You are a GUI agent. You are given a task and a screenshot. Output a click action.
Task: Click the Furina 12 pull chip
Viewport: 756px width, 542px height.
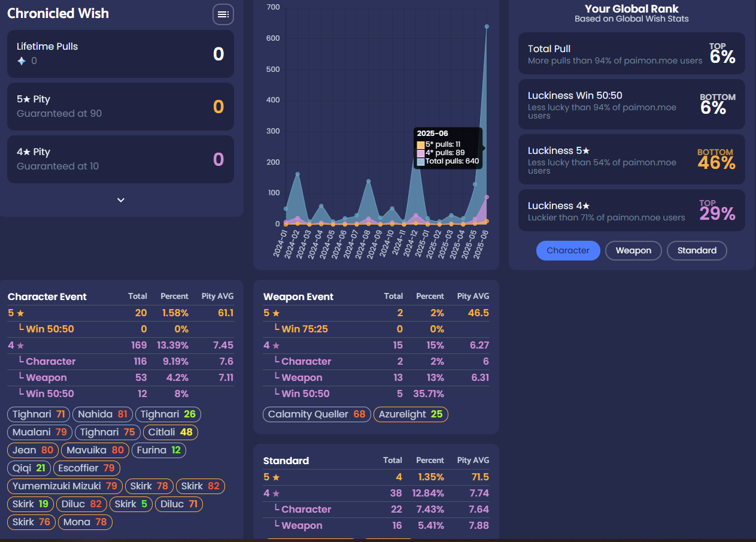coord(159,450)
